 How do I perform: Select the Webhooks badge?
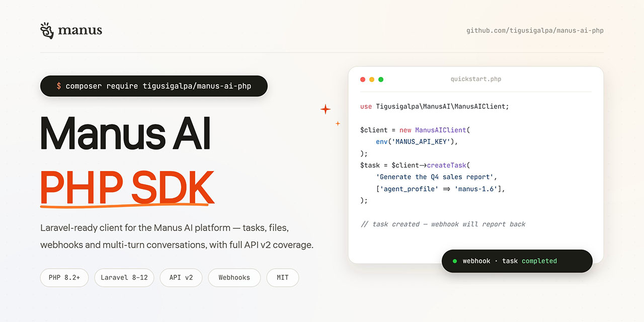[234, 278]
